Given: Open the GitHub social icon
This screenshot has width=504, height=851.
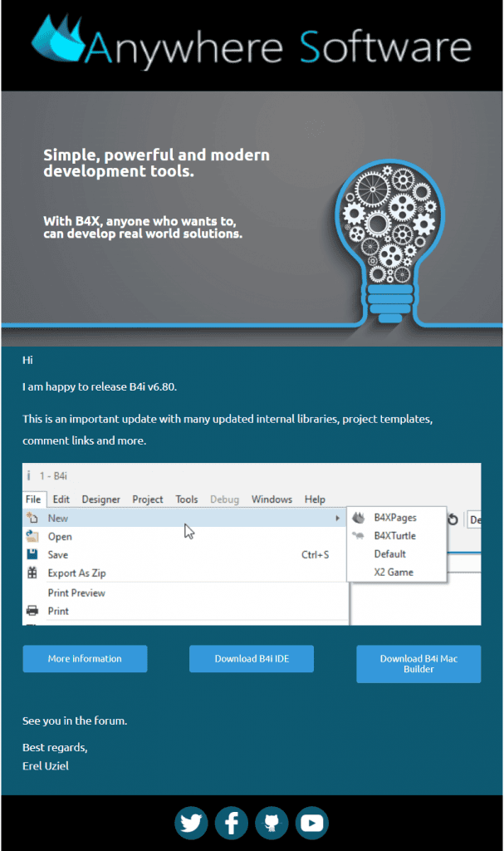Looking at the screenshot, I should coord(272,823).
